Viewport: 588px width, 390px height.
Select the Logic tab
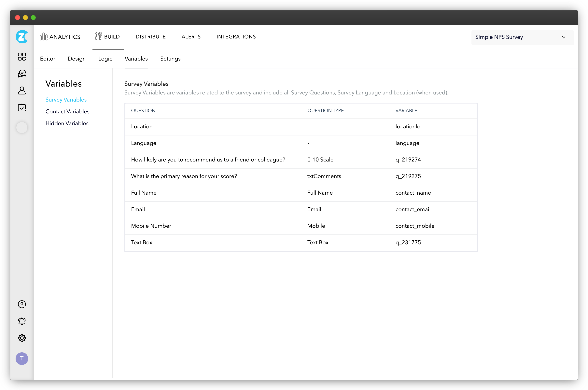(105, 58)
